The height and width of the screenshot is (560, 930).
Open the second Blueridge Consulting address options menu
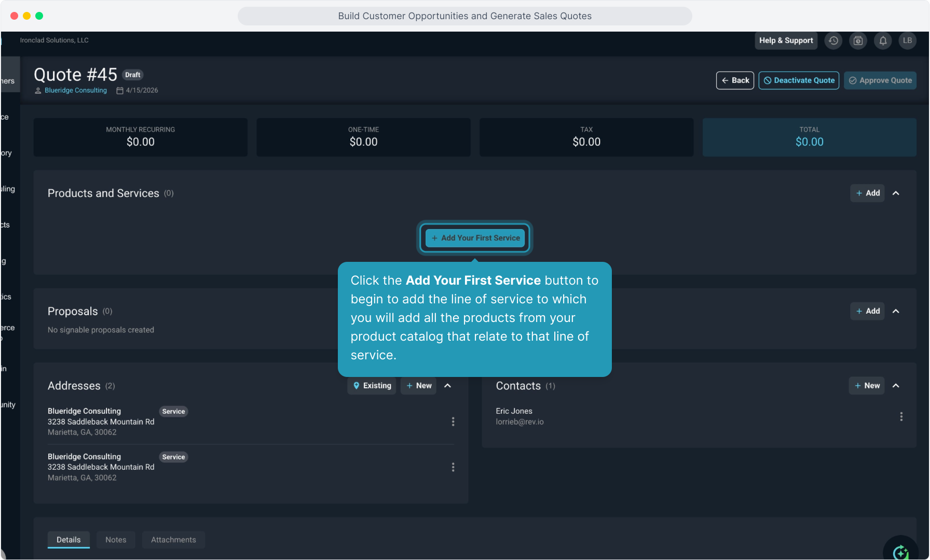click(x=453, y=467)
